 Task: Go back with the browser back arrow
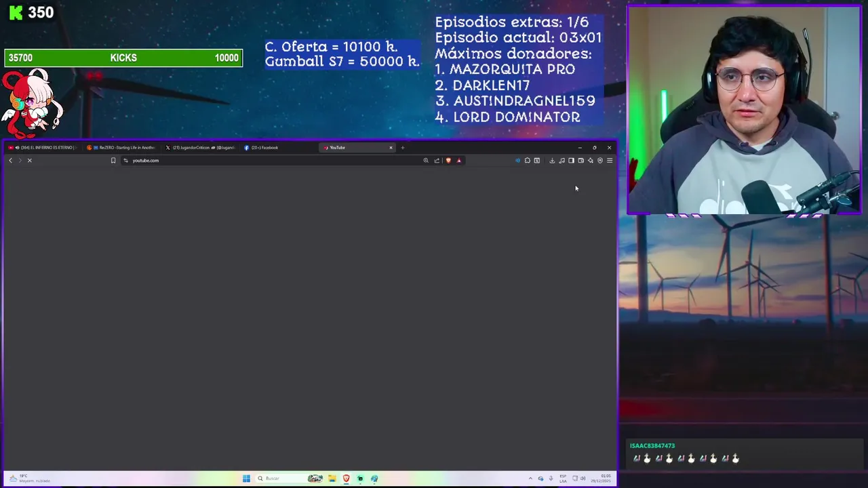tap(10, 161)
